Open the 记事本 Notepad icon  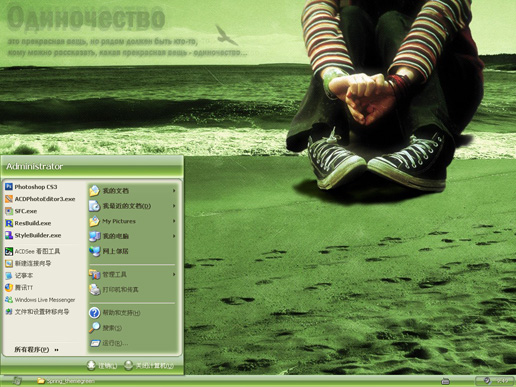9,276
